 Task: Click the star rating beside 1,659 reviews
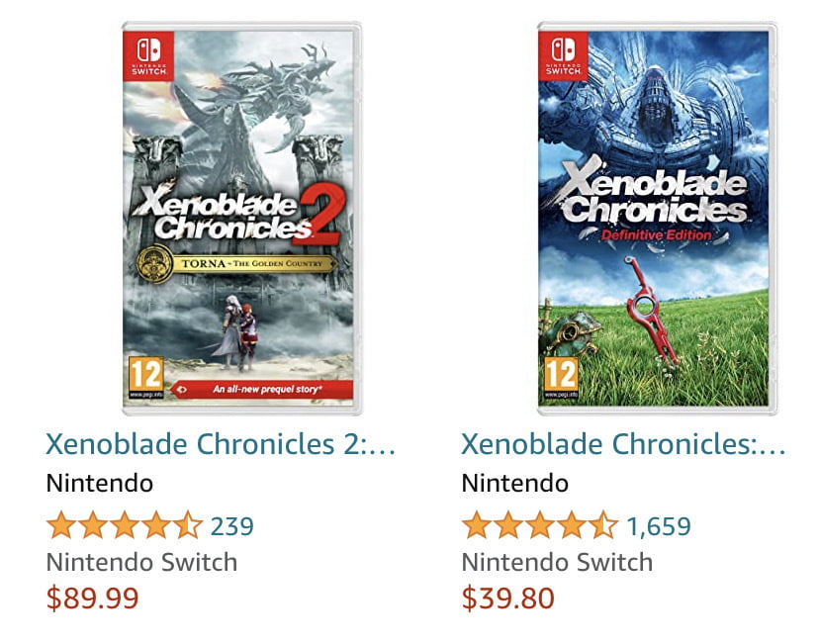[539, 524]
